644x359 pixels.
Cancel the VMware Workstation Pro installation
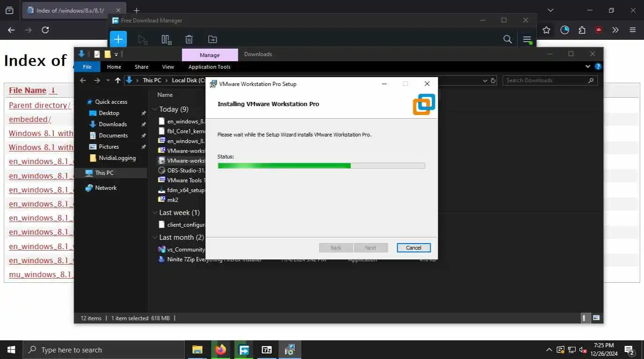point(414,248)
